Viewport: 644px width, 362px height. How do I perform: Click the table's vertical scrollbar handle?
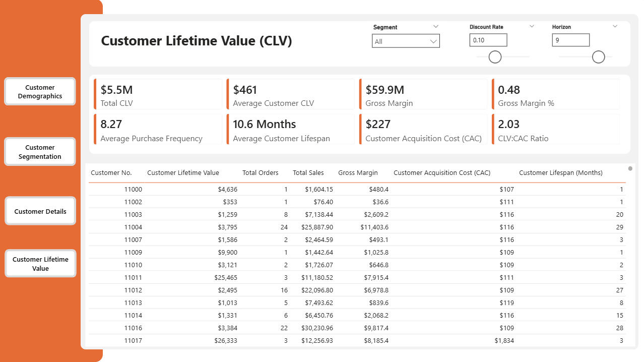pos(630,168)
